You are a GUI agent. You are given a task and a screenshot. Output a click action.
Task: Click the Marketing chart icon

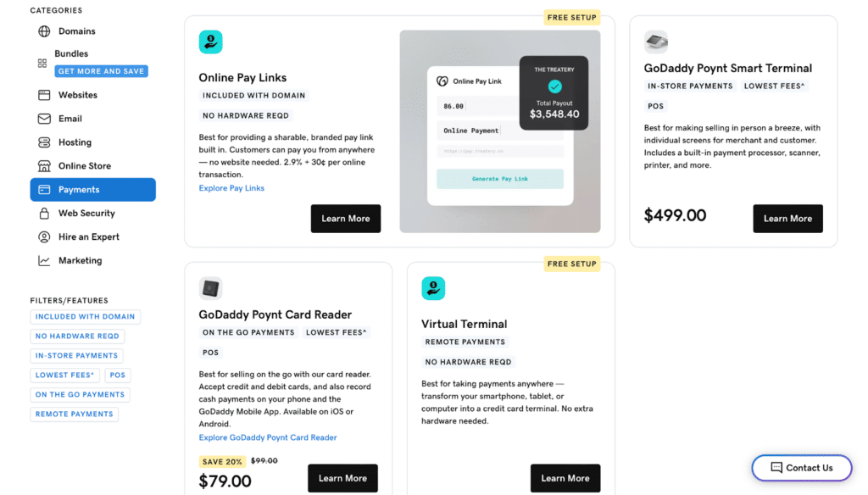[x=44, y=261]
